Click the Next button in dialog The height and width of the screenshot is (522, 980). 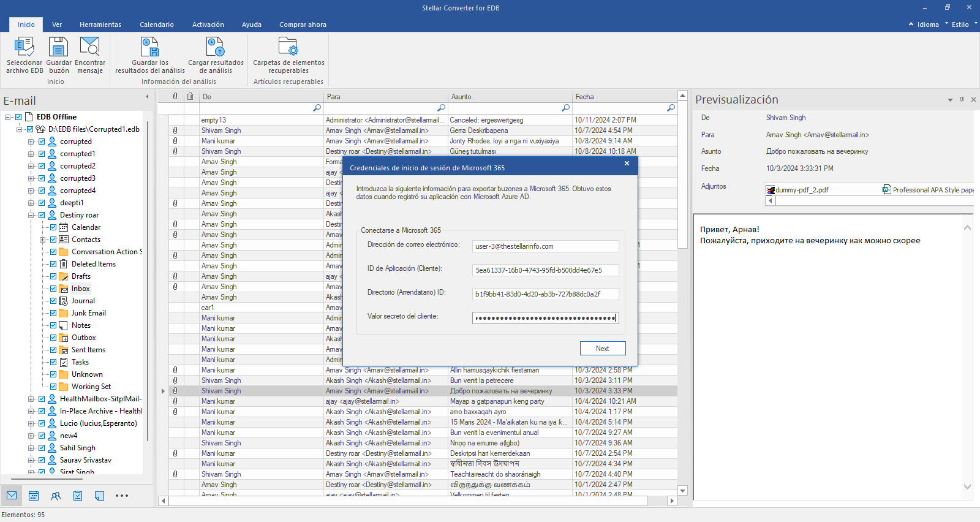coord(603,349)
